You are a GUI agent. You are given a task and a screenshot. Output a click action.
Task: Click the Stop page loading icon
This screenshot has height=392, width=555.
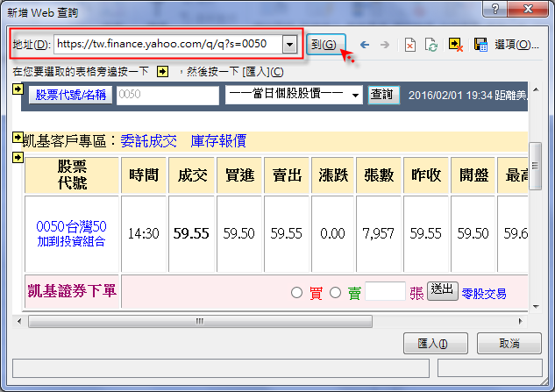[409, 45]
